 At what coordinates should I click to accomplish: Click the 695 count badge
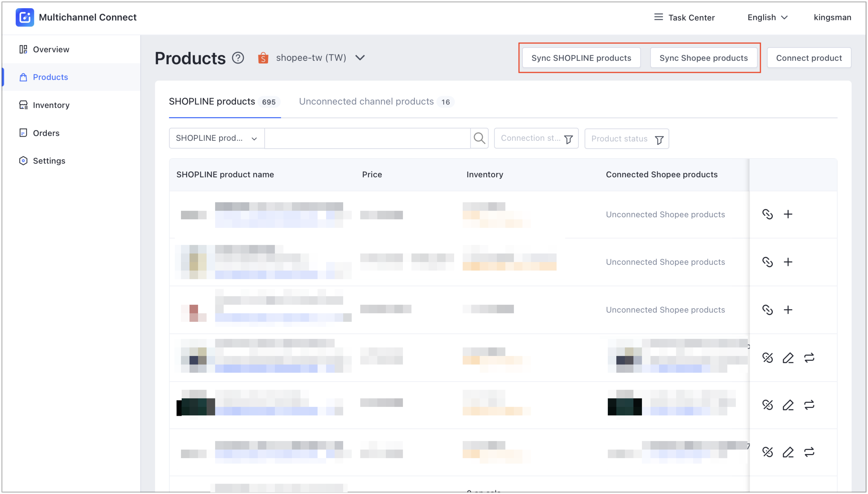(x=269, y=102)
